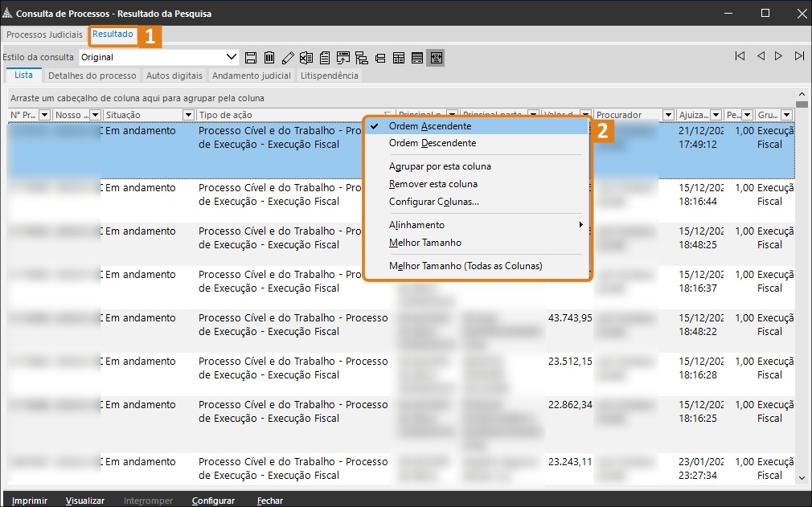Open filter dropdown of Nosso column
Viewport: 812px width, 507px height.
(x=96, y=115)
